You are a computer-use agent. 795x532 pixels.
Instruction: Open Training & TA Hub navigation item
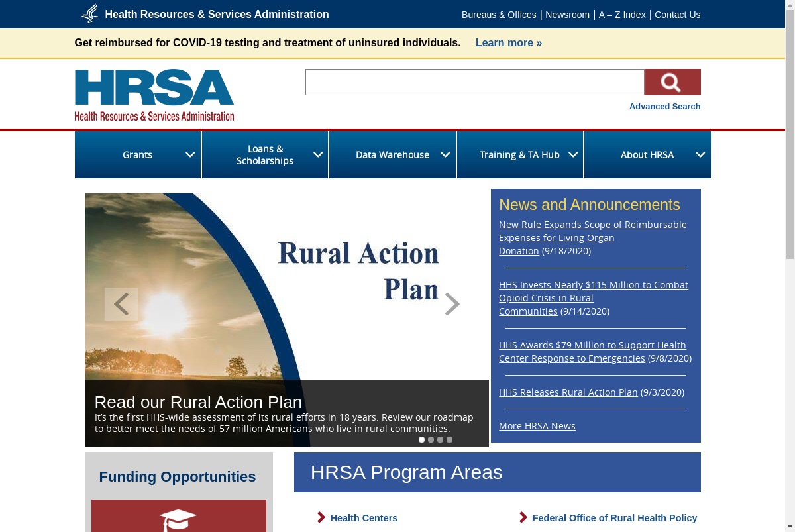point(519,154)
